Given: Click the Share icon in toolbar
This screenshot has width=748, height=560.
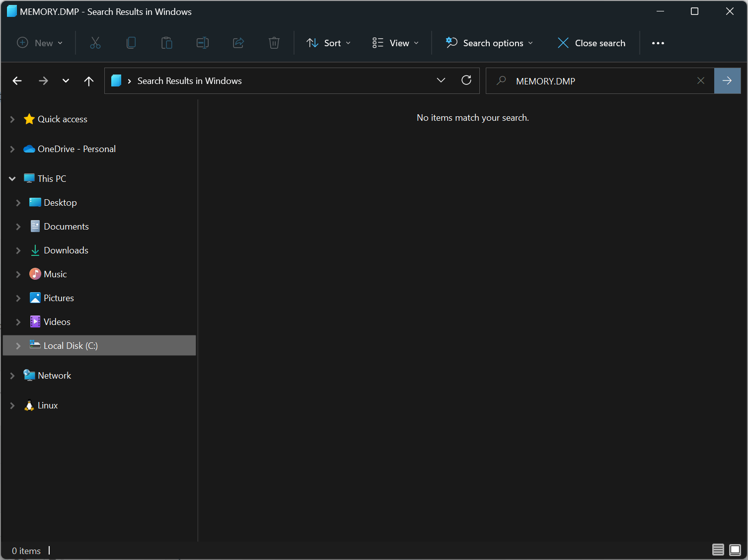Looking at the screenshot, I should tap(238, 43).
